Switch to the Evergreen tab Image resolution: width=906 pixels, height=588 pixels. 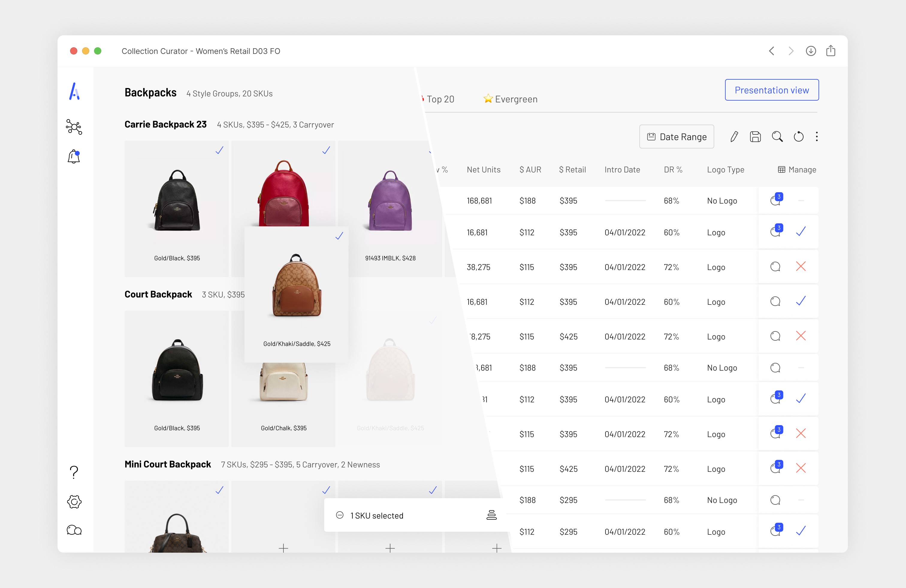(x=511, y=99)
